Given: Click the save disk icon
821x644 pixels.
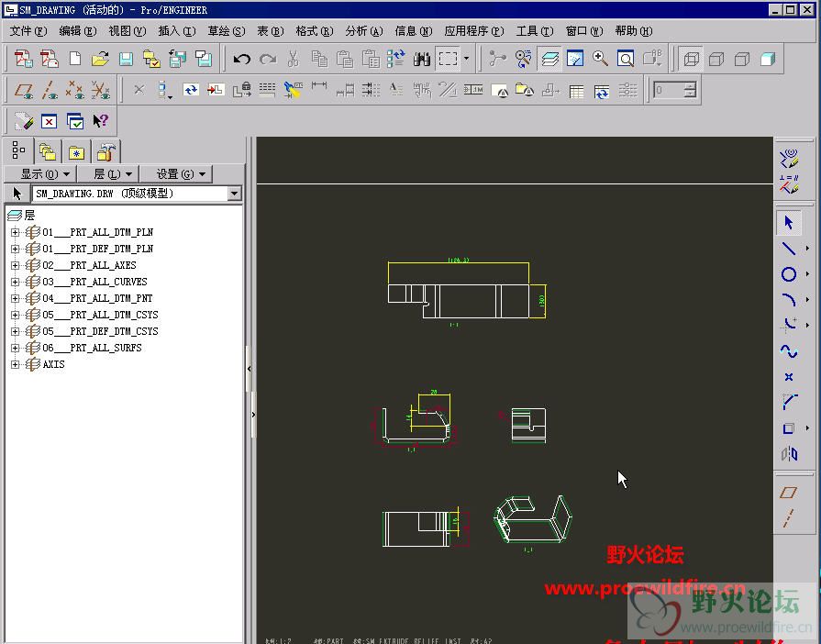Looking at the screenshot, I should point(126,59).
